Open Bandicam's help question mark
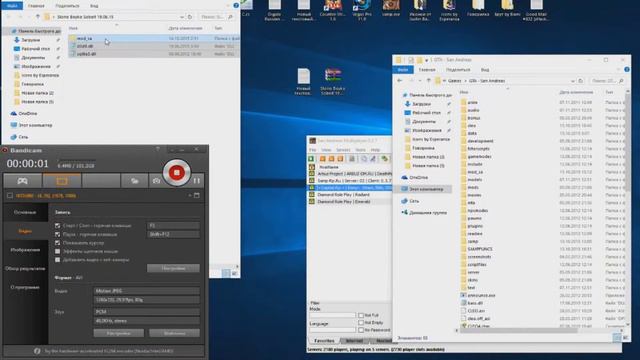This screenshot has width=640, height=360. (x=158, y=149)
